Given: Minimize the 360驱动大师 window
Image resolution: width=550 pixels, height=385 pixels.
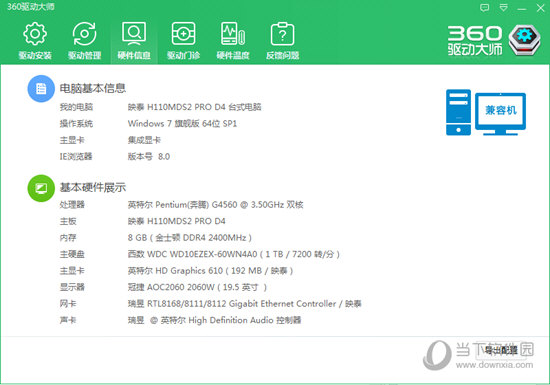Looking at the screenshot, I should coord(522,8).
